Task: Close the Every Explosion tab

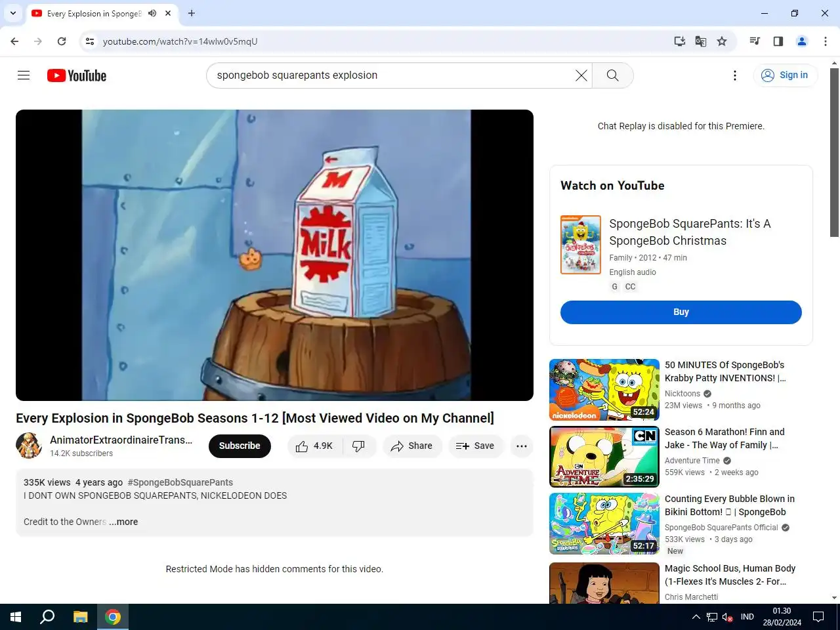Action: [x=168, y=13]
